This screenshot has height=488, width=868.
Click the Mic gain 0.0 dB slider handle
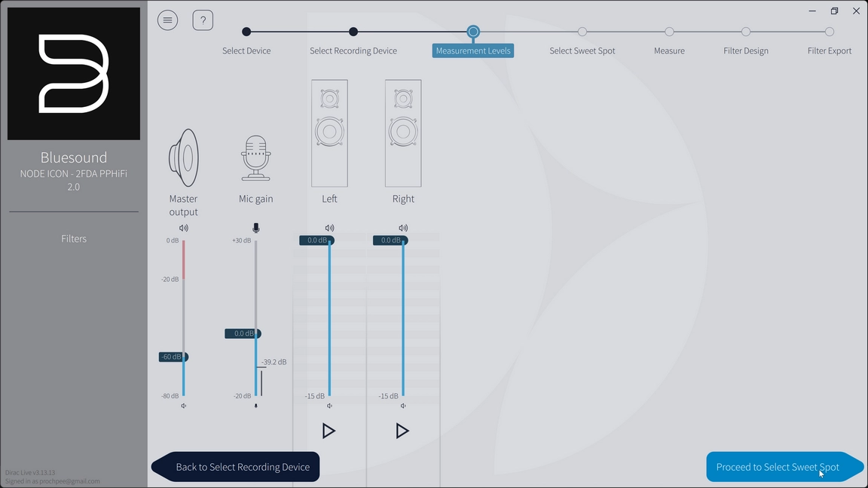(x=243, y=334)
